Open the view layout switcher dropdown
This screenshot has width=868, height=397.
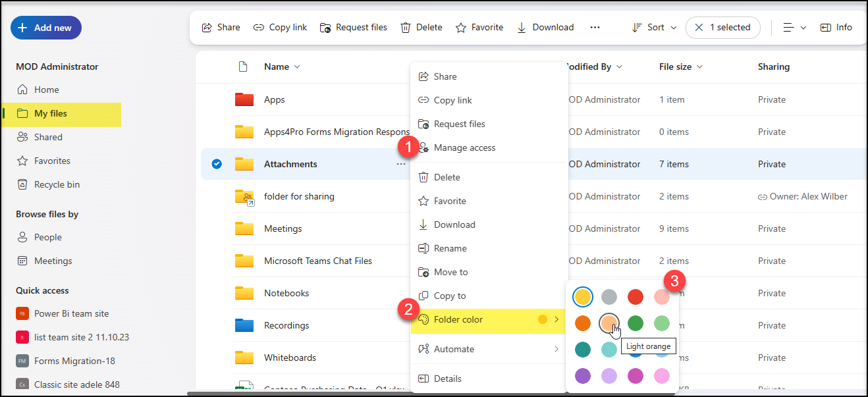[x=794, y=28]
